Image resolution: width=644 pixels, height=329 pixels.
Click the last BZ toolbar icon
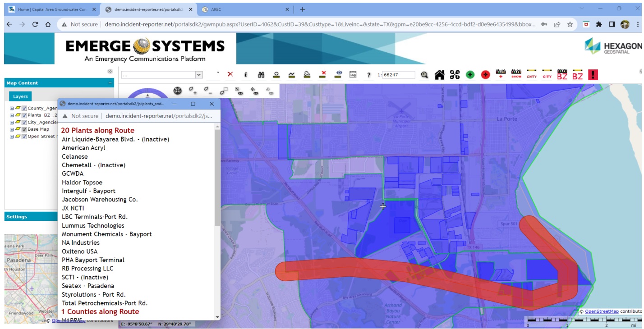coord(578,74)
